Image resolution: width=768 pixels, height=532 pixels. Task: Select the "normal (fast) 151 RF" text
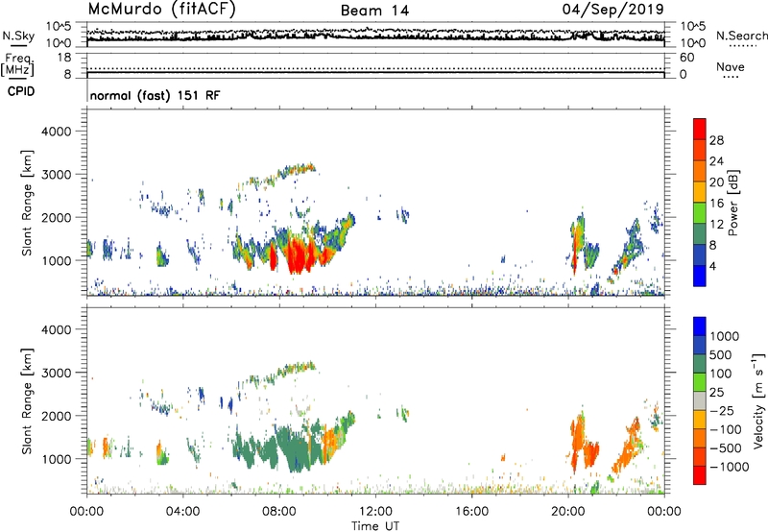pyautogui.click(x=155, y=95)
